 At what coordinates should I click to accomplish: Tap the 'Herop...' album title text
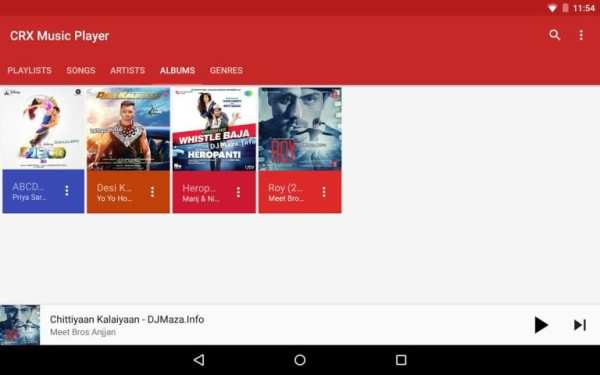199,188
